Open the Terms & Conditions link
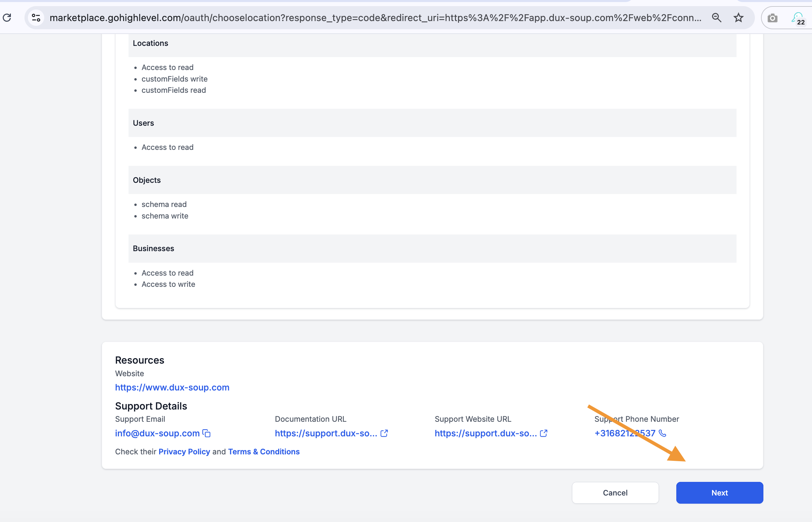Viewport: 812px width, 522px height. [264, 452]
